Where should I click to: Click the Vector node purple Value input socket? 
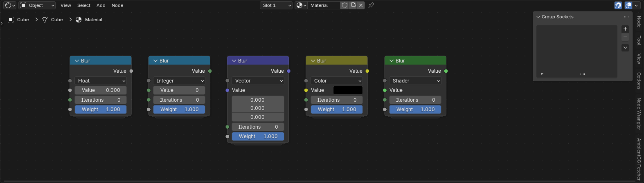coord(227,90)
